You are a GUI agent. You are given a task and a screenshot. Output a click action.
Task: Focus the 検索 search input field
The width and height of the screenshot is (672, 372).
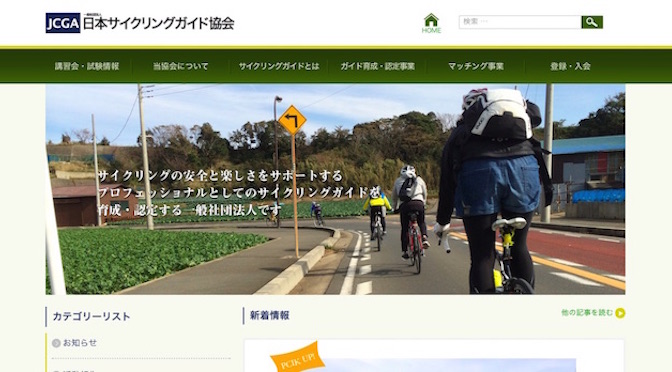point(520,22)
